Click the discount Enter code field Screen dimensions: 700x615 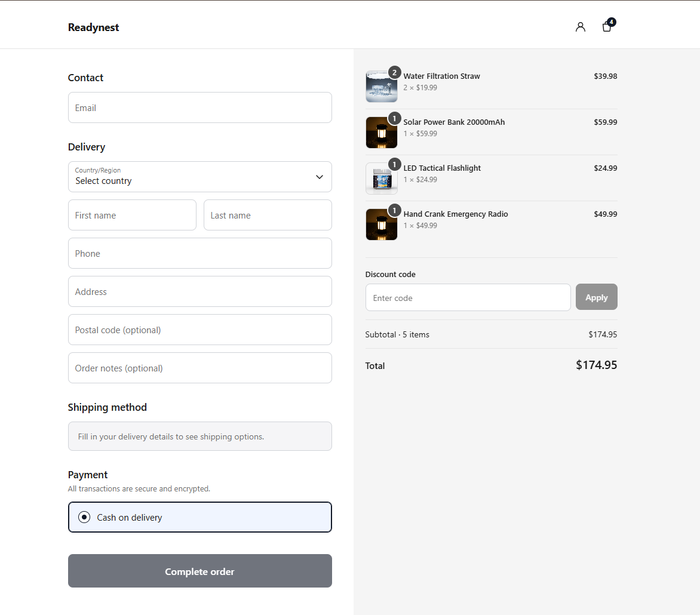coord(468,297)
